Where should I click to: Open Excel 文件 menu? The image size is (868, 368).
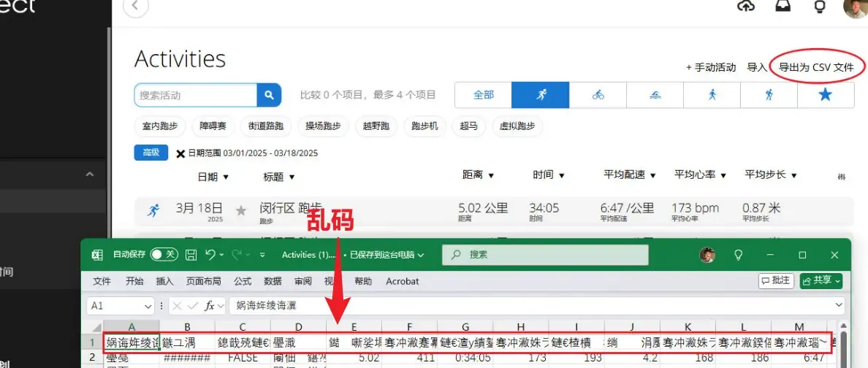tap(102, 281)
